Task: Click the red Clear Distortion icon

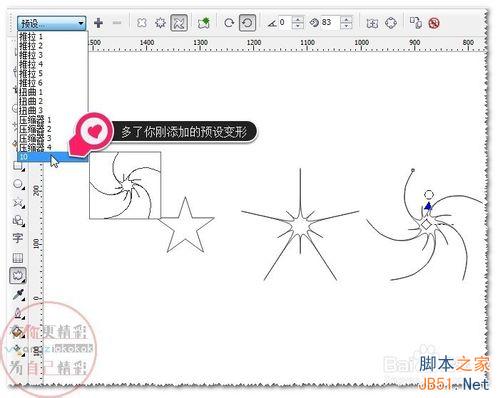Action: coord(434,23)
